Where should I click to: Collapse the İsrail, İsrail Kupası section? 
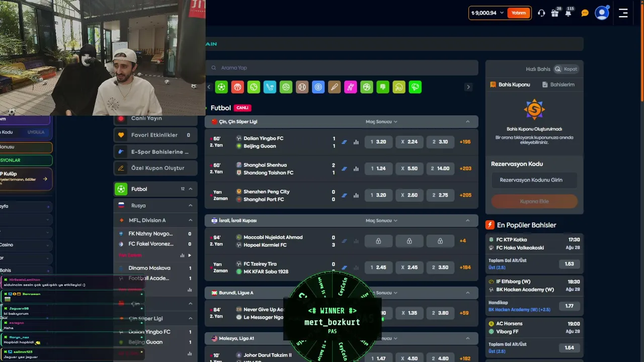pyautogui.click(x=467, y=221)
